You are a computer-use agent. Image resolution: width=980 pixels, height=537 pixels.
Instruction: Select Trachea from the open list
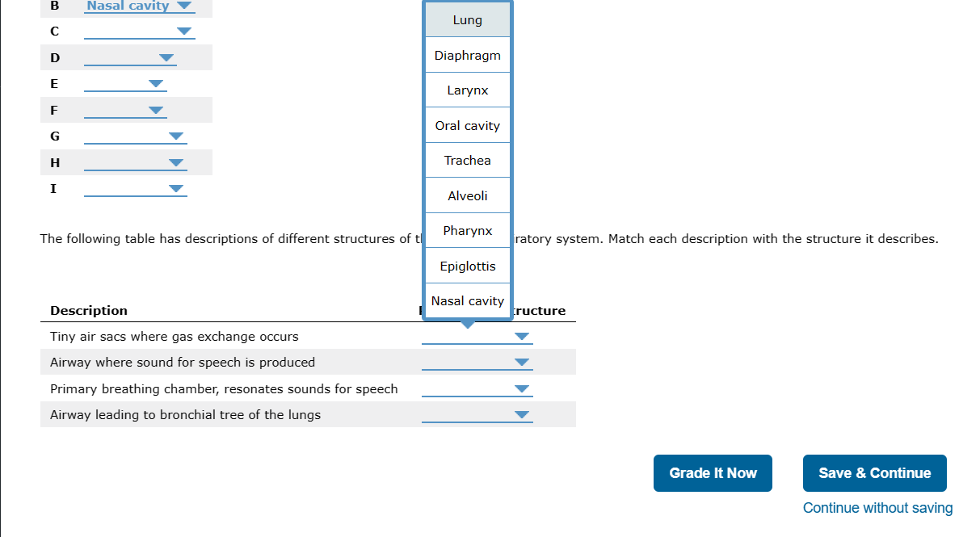click(467, 160)
